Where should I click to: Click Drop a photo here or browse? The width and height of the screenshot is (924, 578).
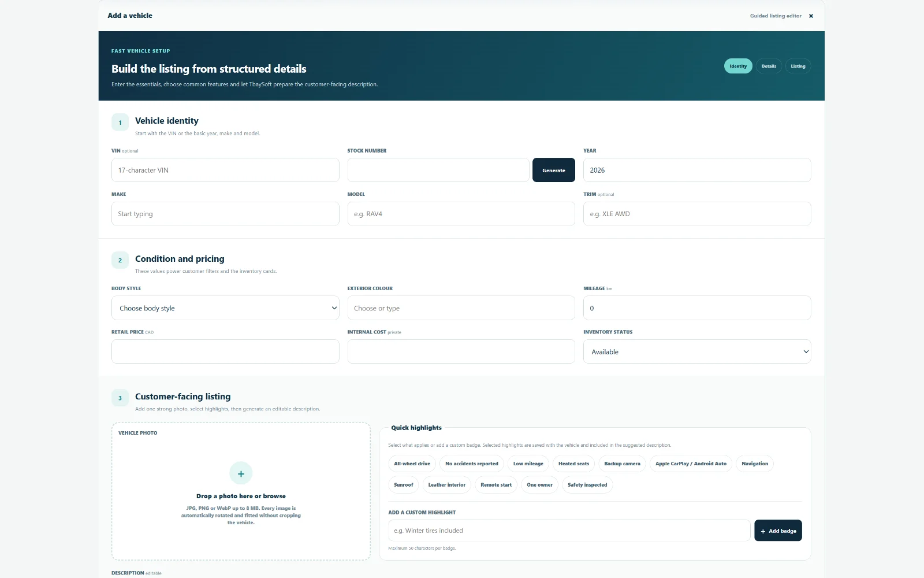tap(241, 496)
